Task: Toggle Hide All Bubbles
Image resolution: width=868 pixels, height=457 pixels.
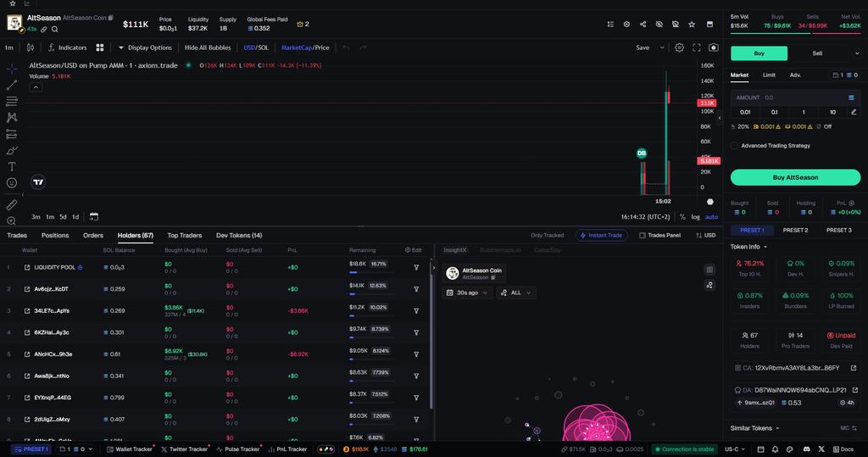Action: point(208,47)
